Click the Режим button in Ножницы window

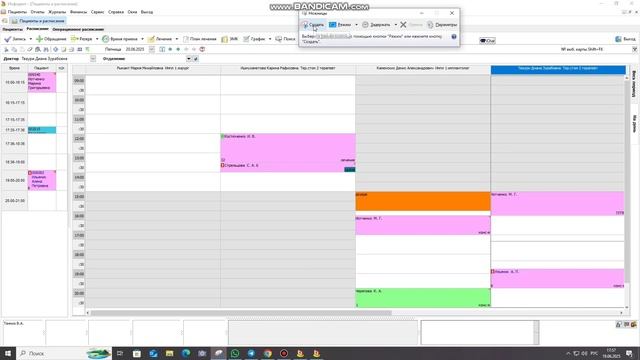[x=340, y=25]
